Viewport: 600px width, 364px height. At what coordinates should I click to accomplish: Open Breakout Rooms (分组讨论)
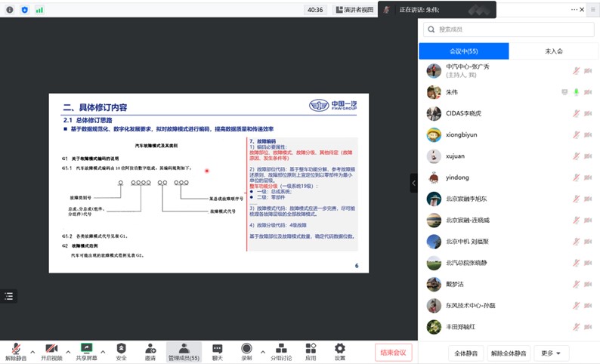281,351
